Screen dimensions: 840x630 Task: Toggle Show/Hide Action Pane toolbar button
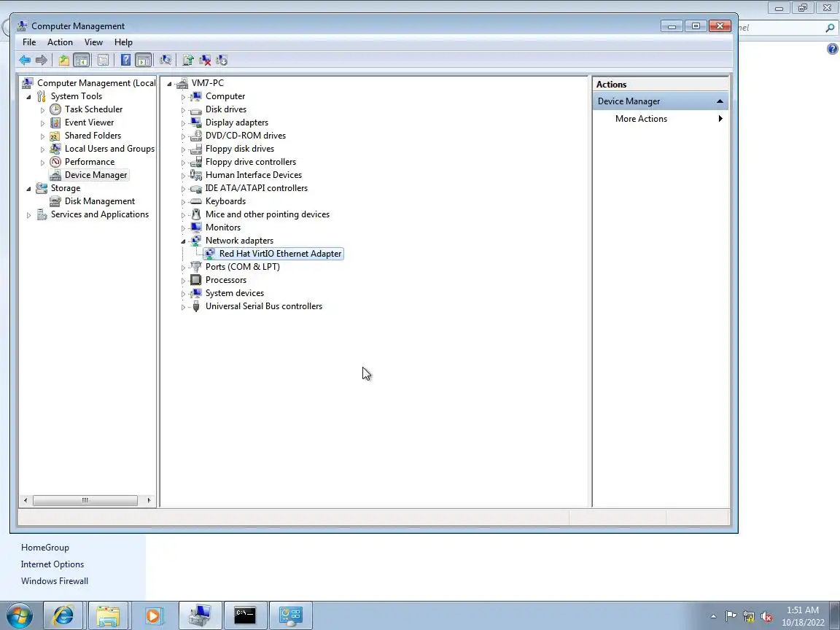pyautogui.click(x=144, y=60)
